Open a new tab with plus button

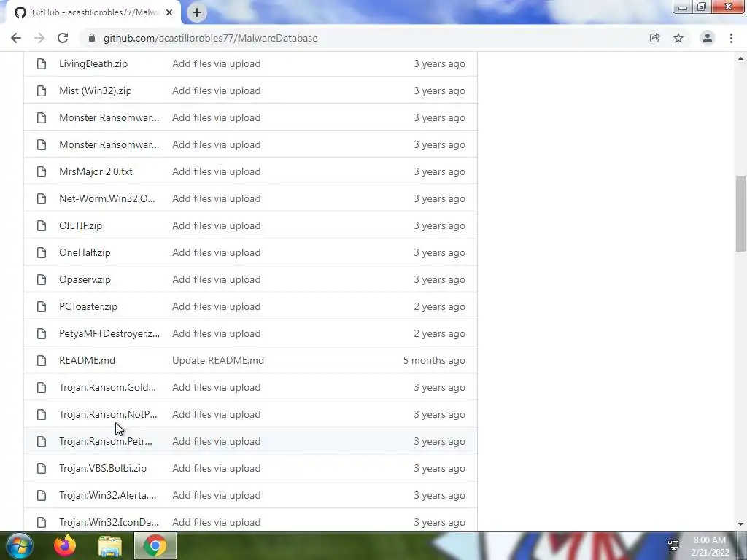(x=197, y=12)
